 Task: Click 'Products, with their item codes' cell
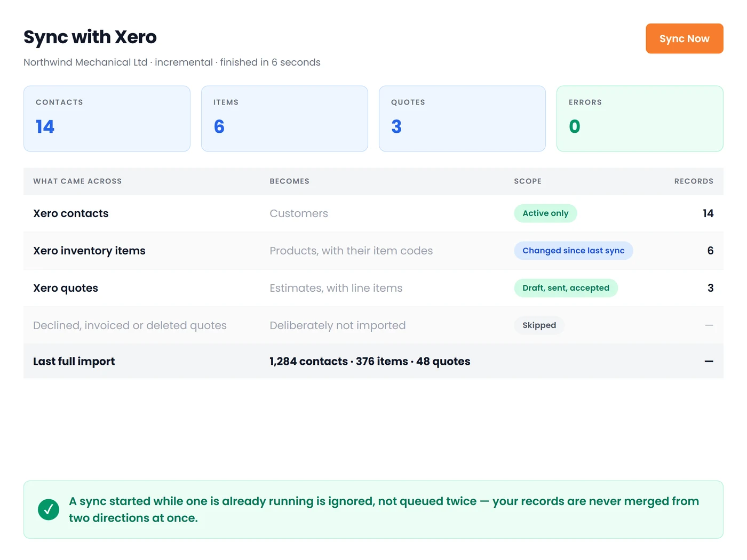[351, 251]
